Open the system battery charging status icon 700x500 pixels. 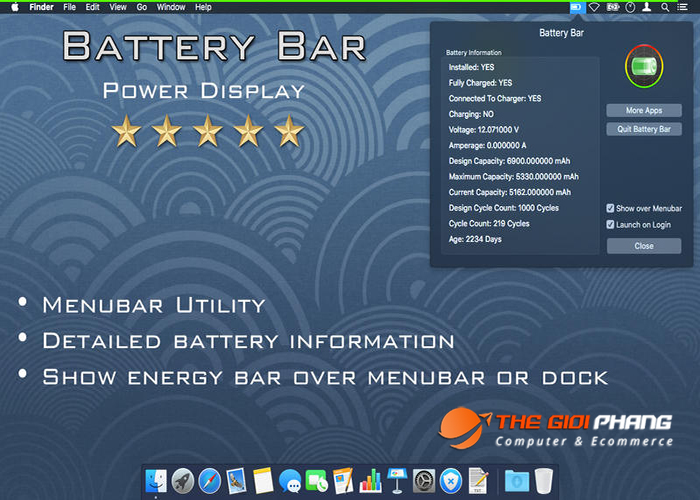point(612,7)
